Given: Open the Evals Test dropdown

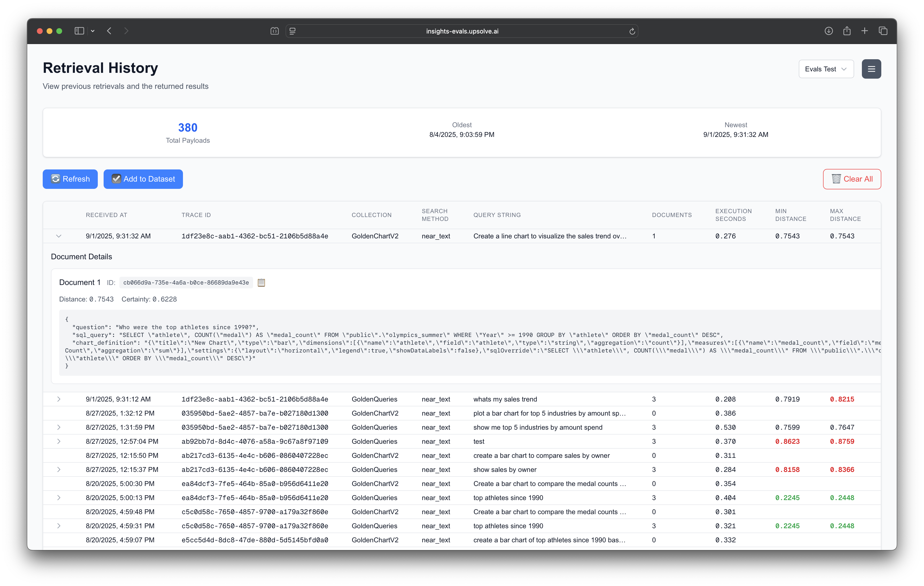Looking at the screenshot, I should (x=826, y=69).
